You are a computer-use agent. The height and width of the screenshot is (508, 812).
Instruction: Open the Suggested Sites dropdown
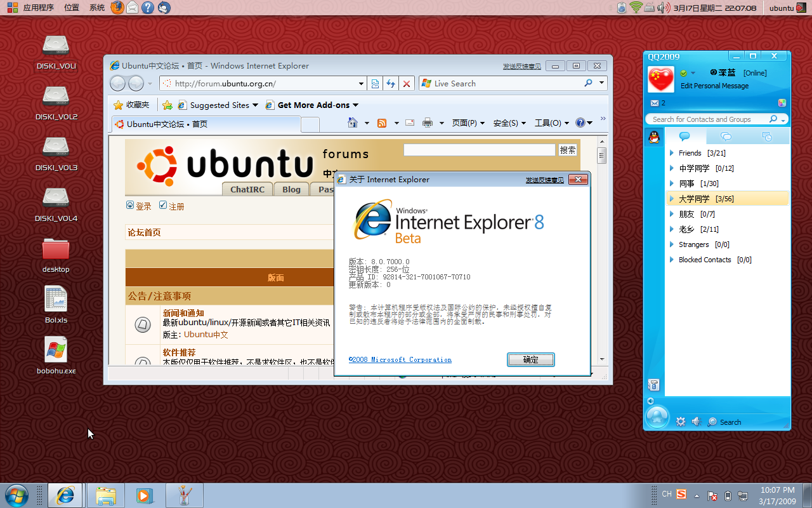(x=255, y=105)
